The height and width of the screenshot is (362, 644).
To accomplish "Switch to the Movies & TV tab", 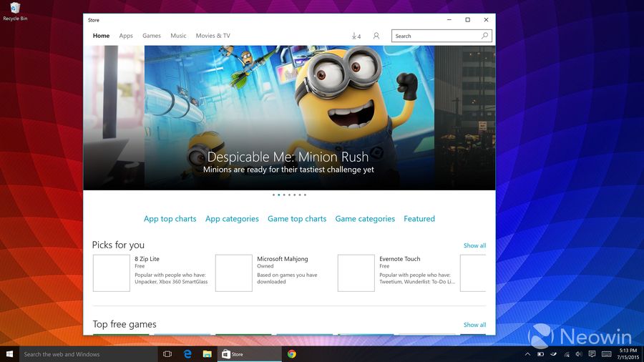I will click(x=213, y=36).
